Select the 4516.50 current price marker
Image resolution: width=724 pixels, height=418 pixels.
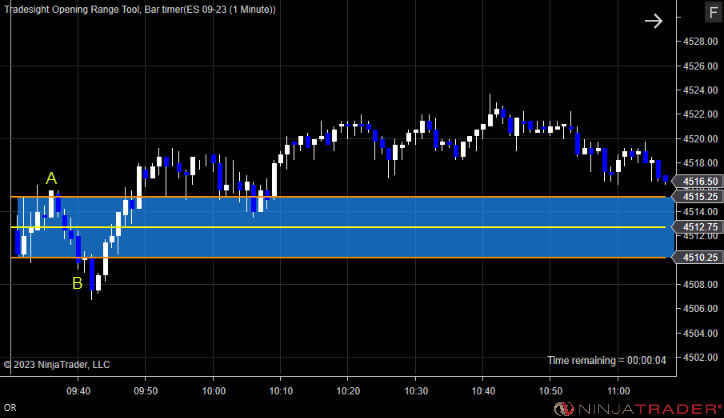point(697,182)
